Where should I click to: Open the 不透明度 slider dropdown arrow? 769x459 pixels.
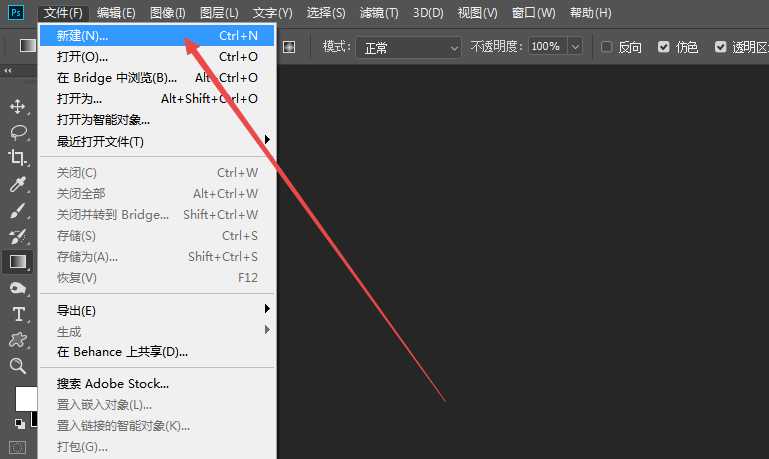click(575, 47)
